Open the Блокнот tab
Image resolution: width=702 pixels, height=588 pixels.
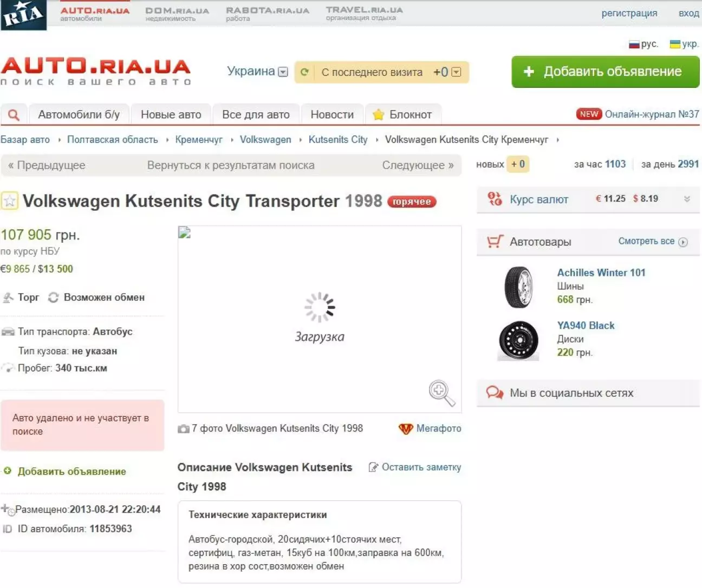(x=403, y=115)
